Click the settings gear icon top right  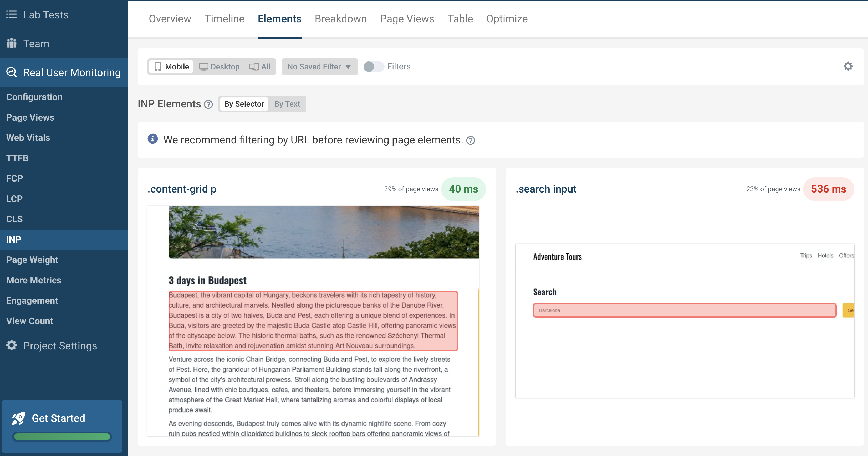click(x=849, y=66)
